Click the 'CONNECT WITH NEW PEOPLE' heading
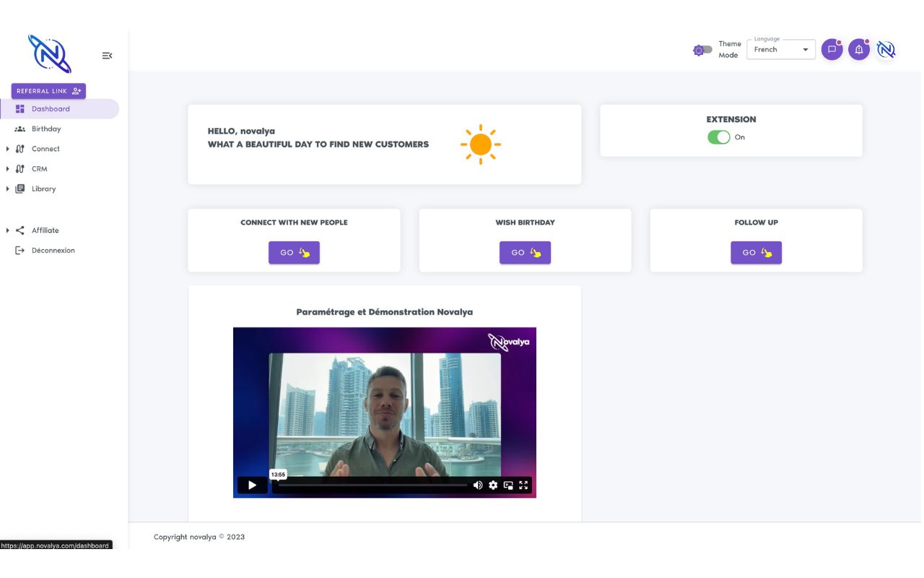 coord(294,223)
